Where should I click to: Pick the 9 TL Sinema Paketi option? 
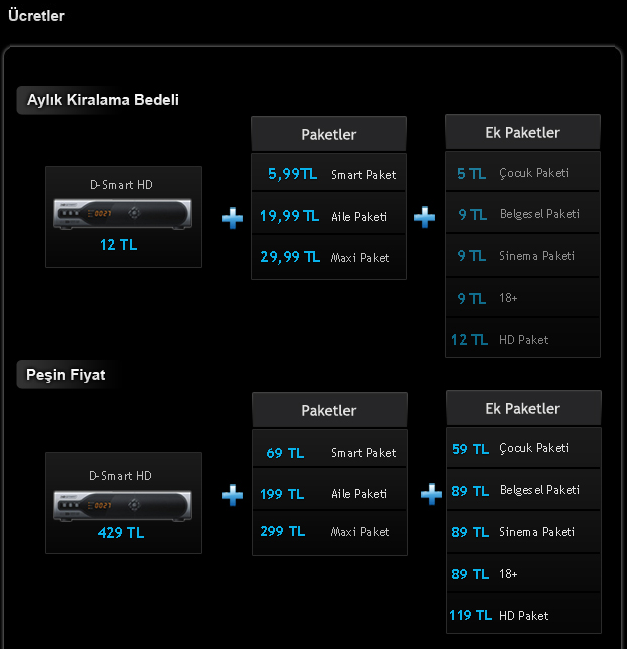coord(523,256)
